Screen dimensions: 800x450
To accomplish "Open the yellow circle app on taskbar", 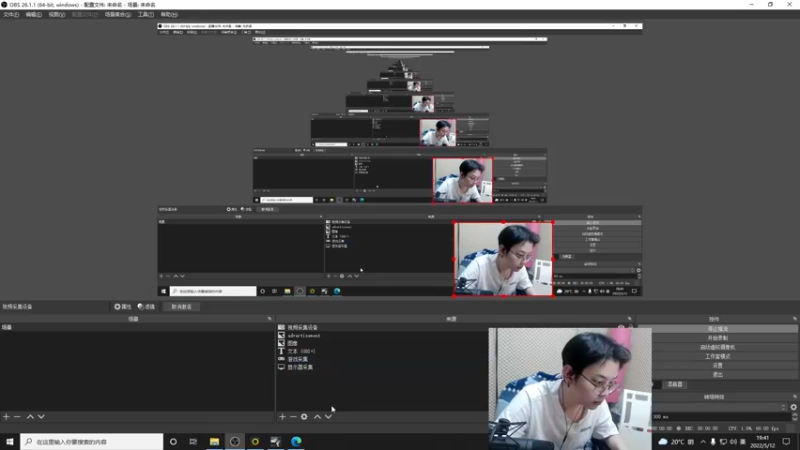I will pos(255,441).
